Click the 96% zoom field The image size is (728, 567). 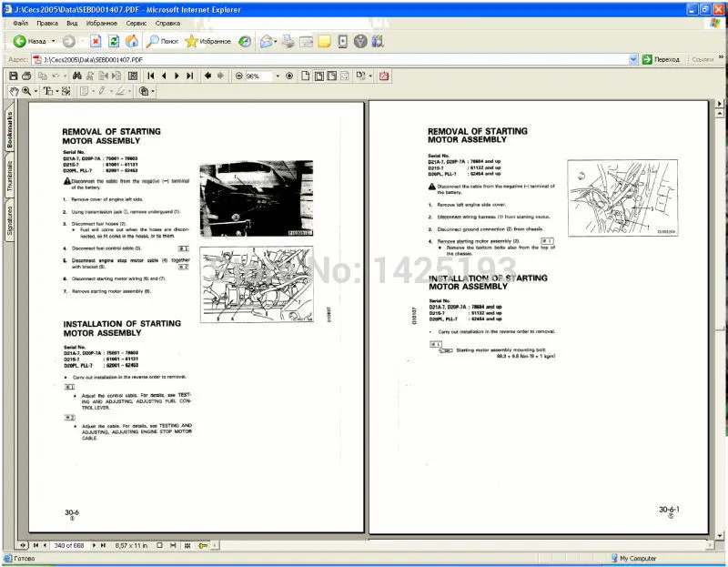click(x=258, y=76)
